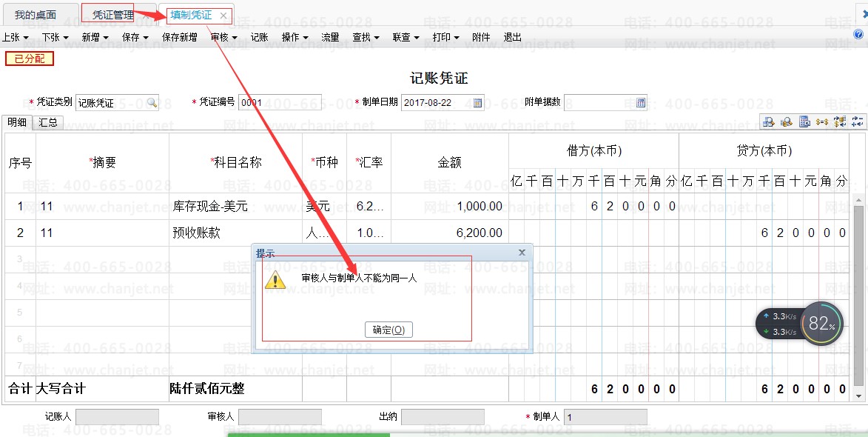Click the 科目名称 column header
The image size is (868, 437).
(236, 162)
